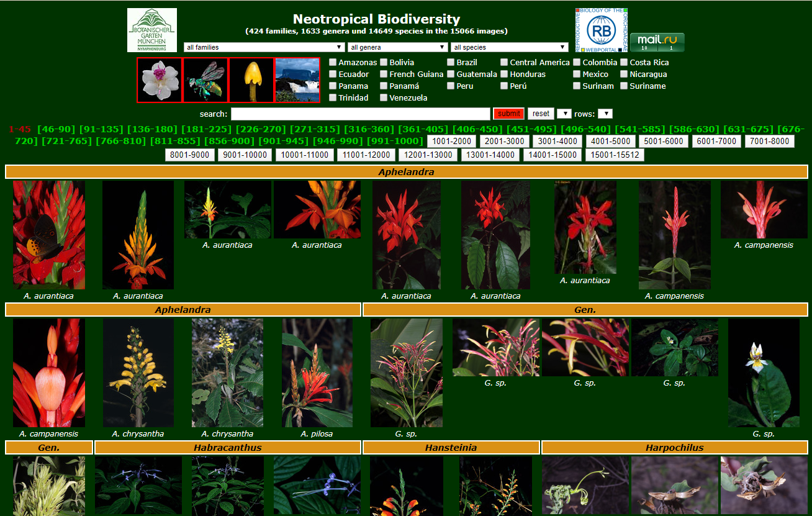This screenshot has height=516, width=812.
Task: Check the Nicaragua checkbox
Action: click(625, 74)
